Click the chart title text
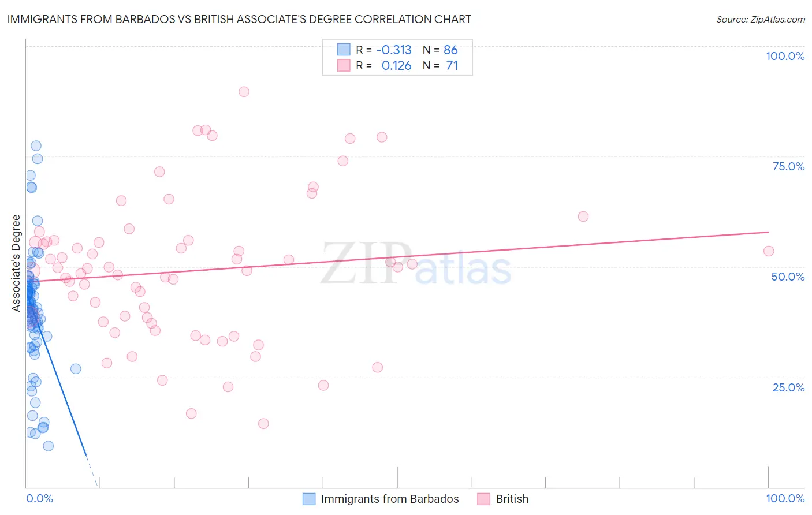The image size is (812, 515). click(239, 19)
